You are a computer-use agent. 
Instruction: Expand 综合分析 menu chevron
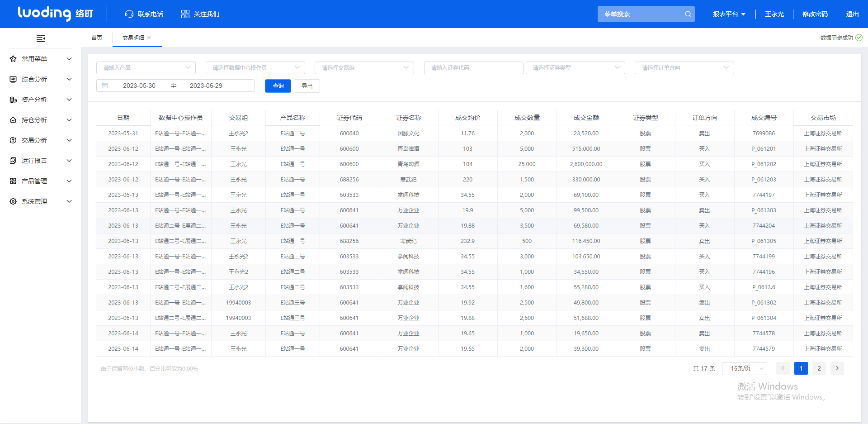click(69, 79)
